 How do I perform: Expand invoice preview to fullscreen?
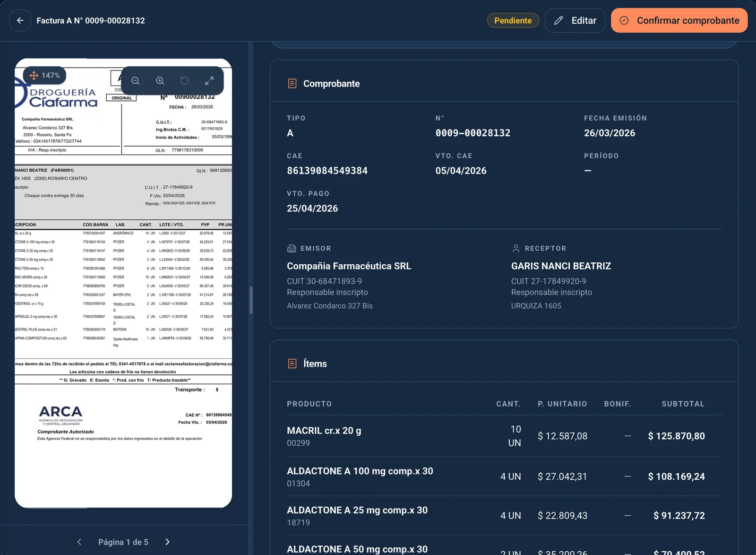(x=209, y=81)
